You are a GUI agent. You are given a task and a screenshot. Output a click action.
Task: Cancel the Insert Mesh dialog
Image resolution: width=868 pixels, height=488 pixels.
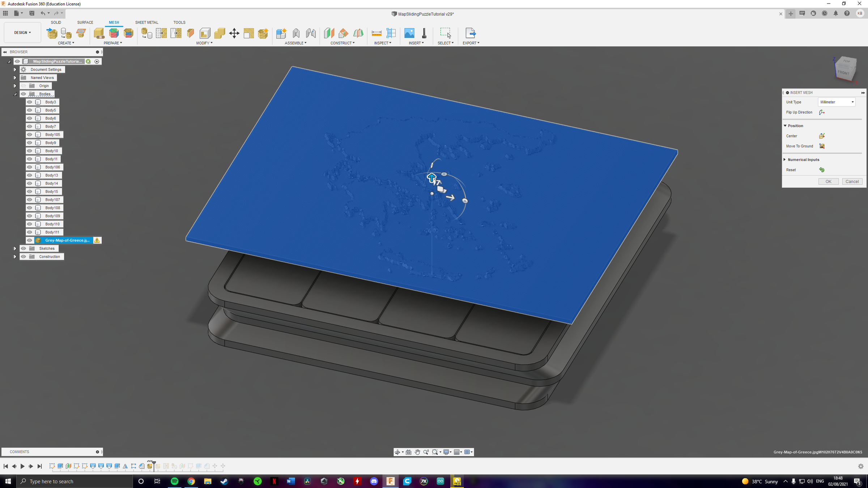852,181
